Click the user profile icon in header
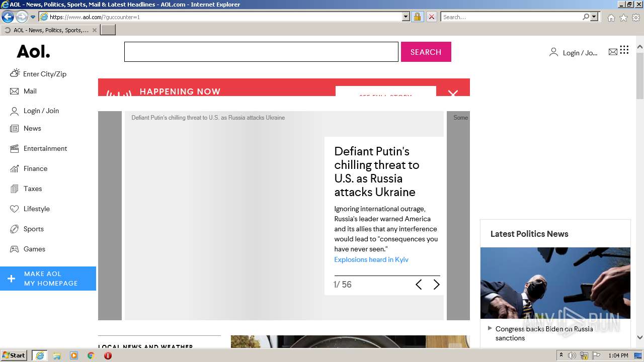 click(x=553, y=52)
